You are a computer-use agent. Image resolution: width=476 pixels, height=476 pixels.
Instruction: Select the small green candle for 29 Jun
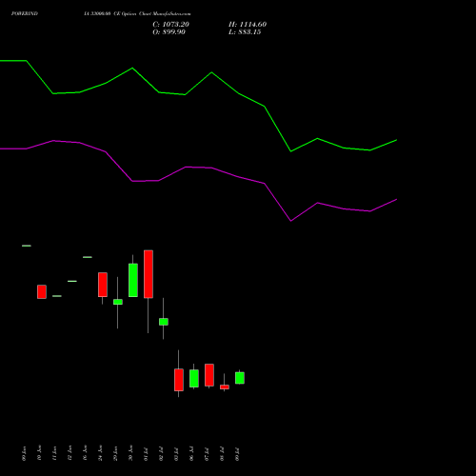pyautogui.click(x=118, y=302)
